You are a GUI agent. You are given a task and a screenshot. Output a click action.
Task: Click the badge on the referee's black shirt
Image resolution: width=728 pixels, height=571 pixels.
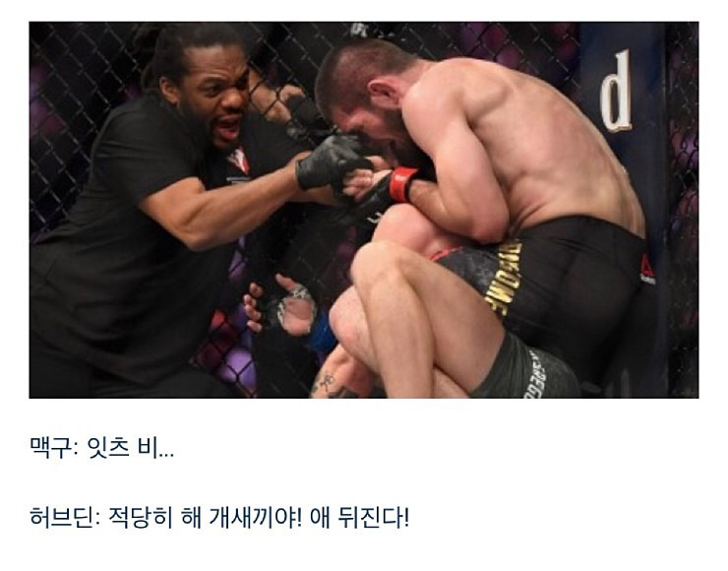[x=239, y=160]
